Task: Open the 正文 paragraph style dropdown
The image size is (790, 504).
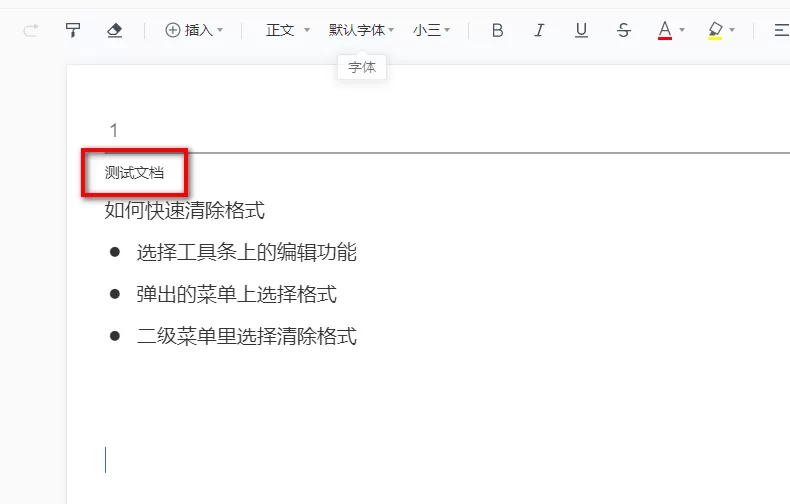Action: 288,30
